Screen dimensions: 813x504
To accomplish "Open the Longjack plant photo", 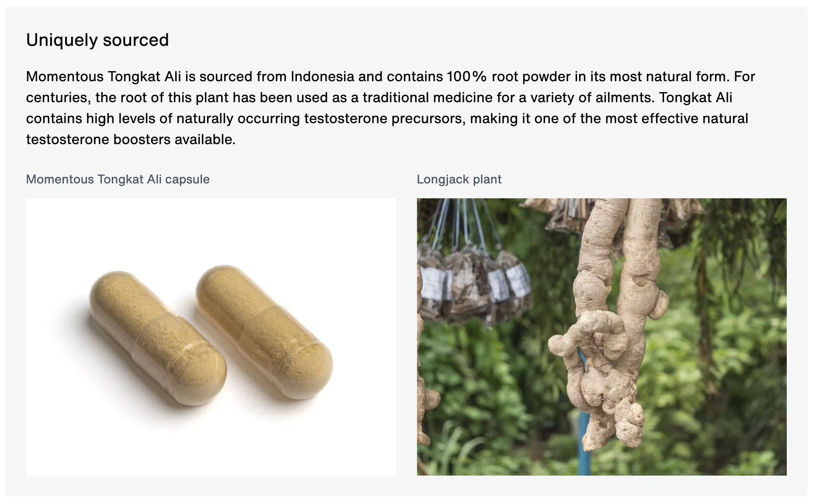I will pyautogui.click(x=601, y=337).
